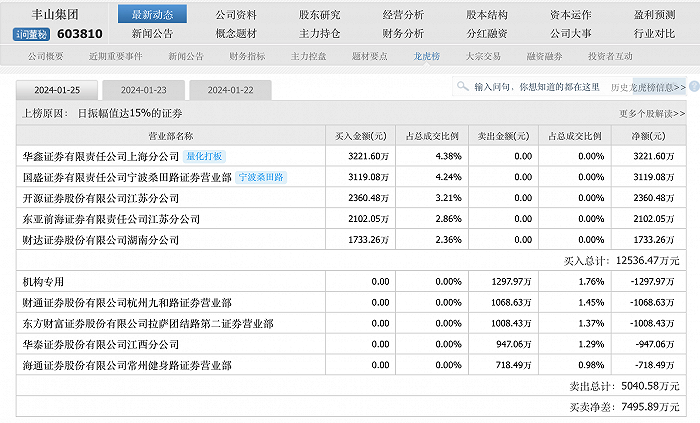This screenshot has width=700, height=423.
Task: Click 华鑫证券有限责任公司上海分公司 row name
Action: coord(101,157)
